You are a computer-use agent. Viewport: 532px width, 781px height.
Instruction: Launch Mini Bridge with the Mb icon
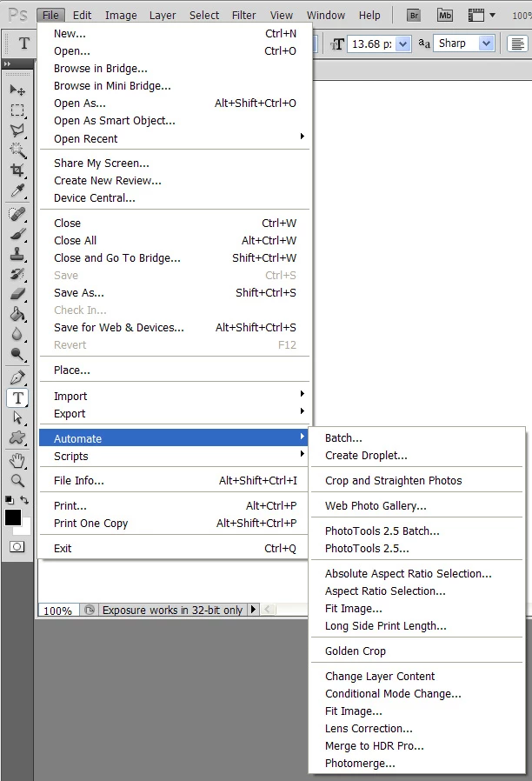tap(445, 16)
